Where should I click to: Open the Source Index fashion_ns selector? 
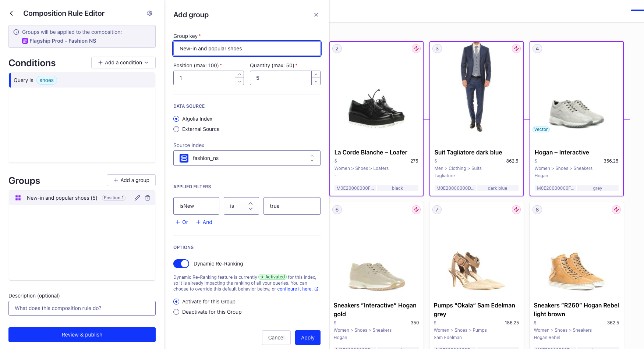247,158
